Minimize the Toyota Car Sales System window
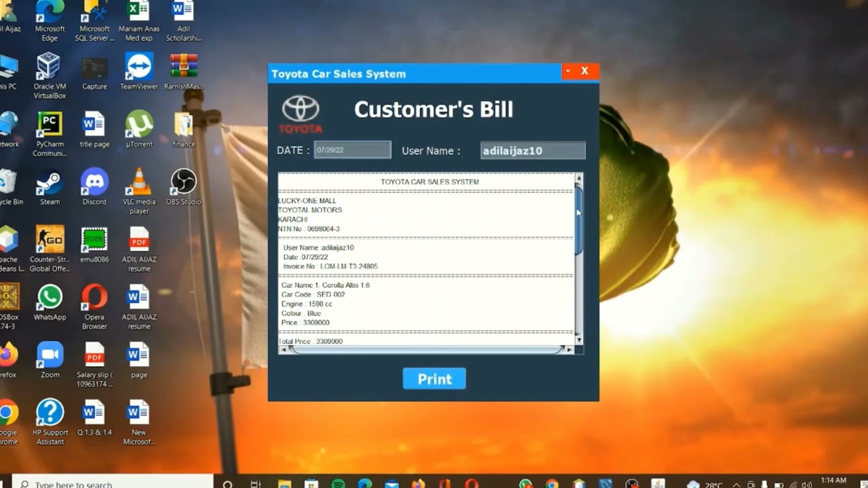This screenshot has width=868, height=488. click(568, 71)
